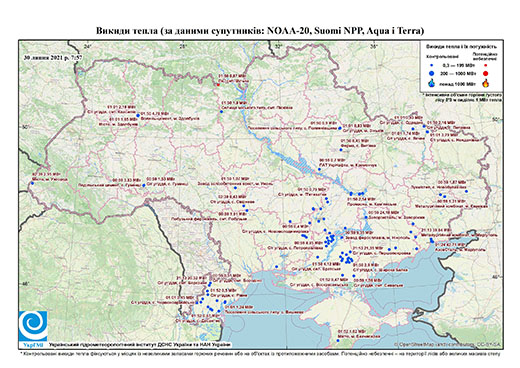Viewport: 520px width, 368px height.
Task: Click the institute name text beside logo
Action: (x=139, y=345)
